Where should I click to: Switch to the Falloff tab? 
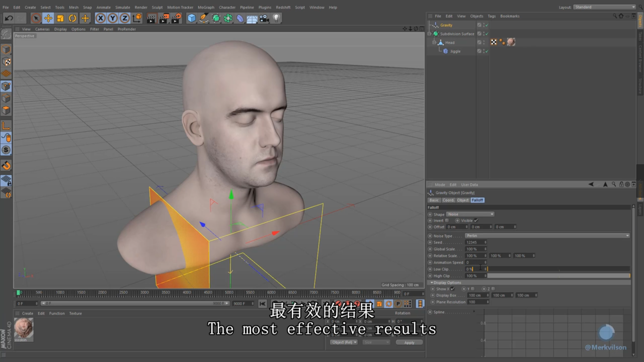coord(477,200)
